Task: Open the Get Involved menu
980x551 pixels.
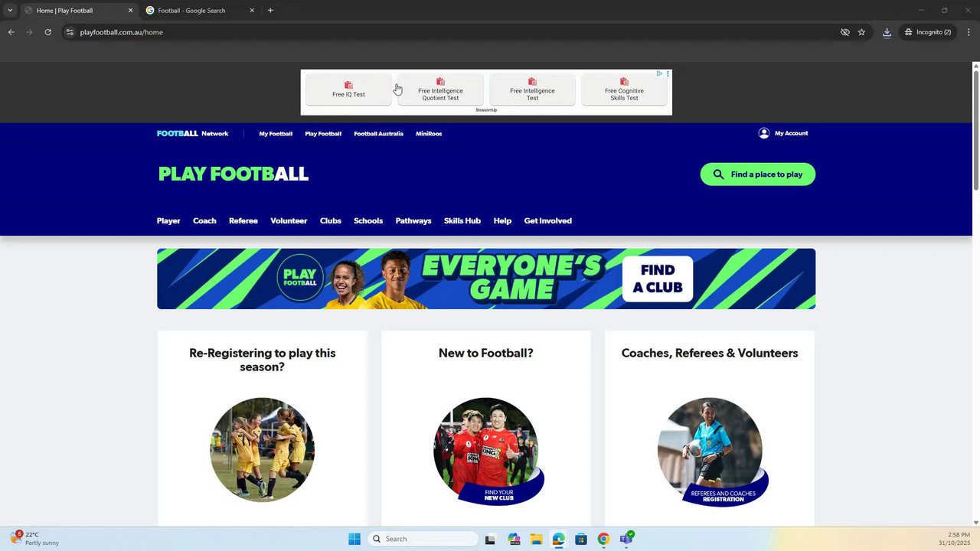Action: tap(548, 221)
